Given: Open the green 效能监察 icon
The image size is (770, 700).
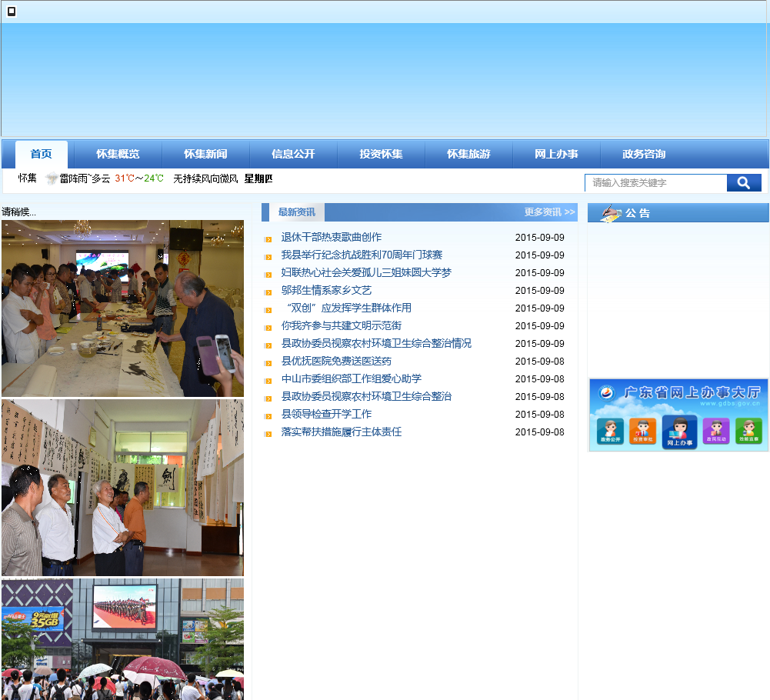Looking at the screenshot, I should tap(749, 431).
